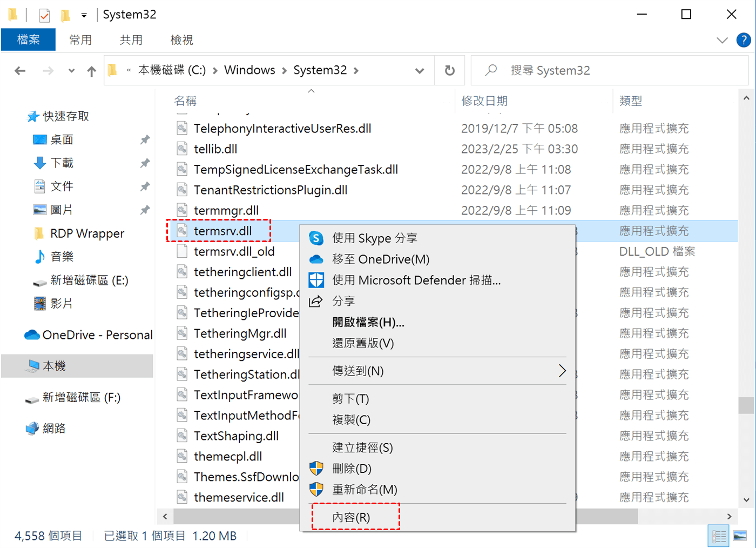The image size is (756, 548).
Task: Click the 網路 network icon
Action: point(32,429)
